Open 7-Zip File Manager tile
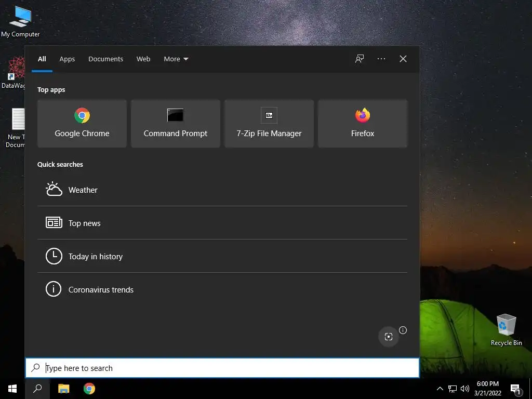532x399 pixels. [269, 124]
